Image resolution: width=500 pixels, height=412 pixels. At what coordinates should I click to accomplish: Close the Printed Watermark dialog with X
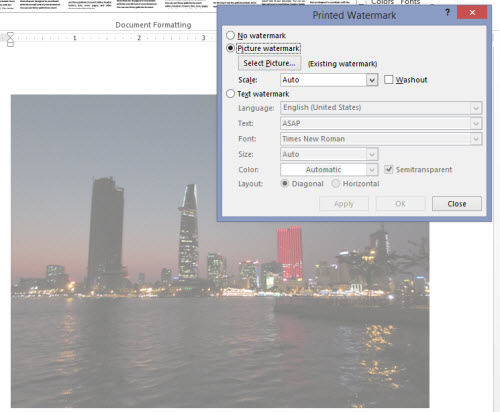[x=472, y=13]
